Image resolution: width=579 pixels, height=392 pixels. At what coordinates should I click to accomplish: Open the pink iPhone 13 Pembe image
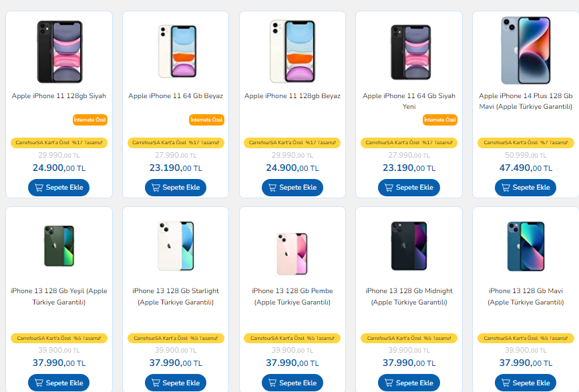coord(292,252)
